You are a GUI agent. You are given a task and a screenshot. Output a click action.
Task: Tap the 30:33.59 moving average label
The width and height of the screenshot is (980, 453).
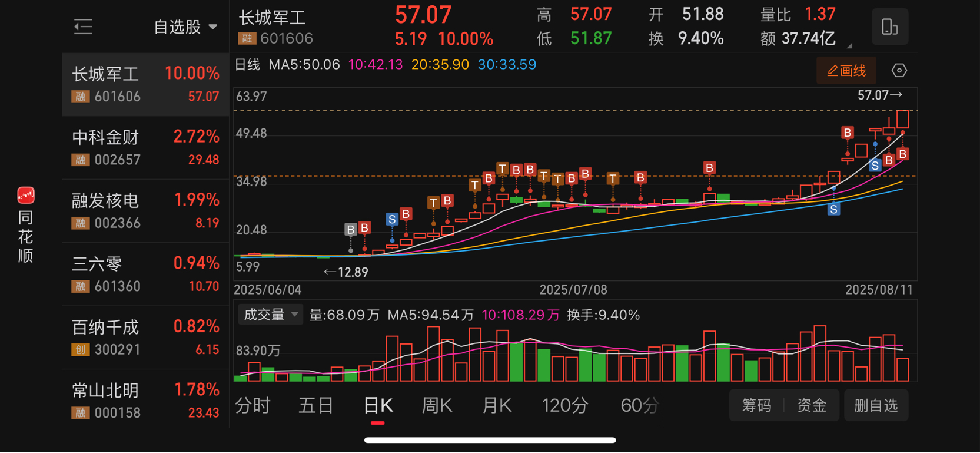pyautogui.click(x=507, y=65)
